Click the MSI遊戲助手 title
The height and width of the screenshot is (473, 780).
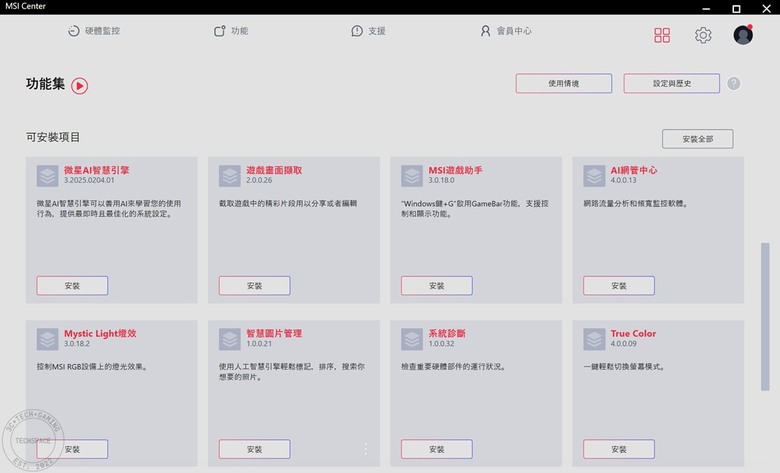click(x=455, y=170)
